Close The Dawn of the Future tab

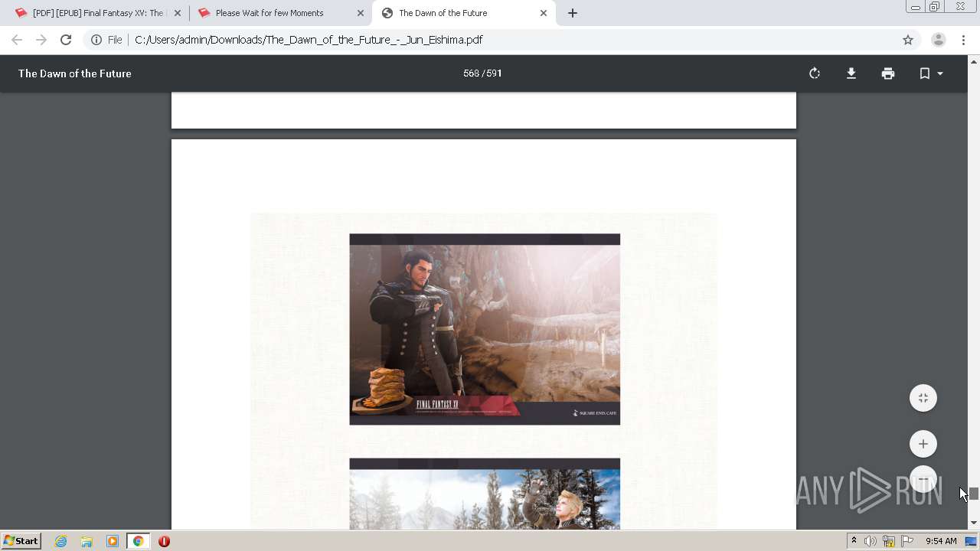click(x=544, y=13)
